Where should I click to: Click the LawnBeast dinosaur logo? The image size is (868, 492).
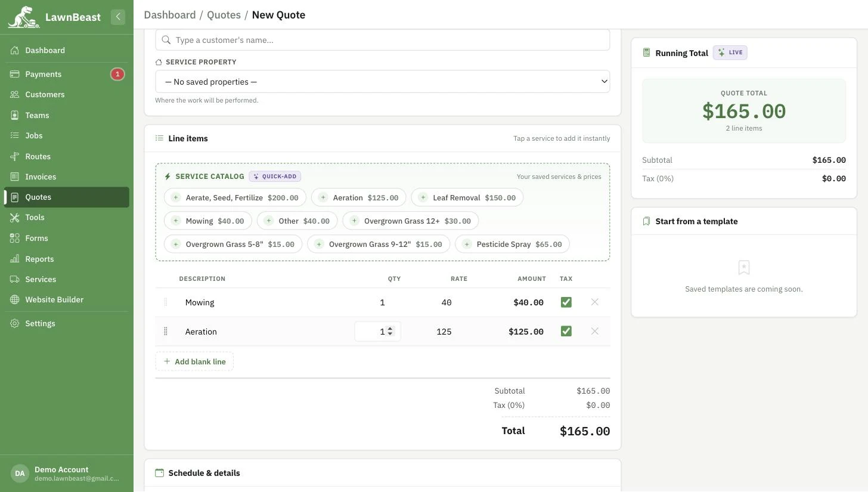[23, 17]
